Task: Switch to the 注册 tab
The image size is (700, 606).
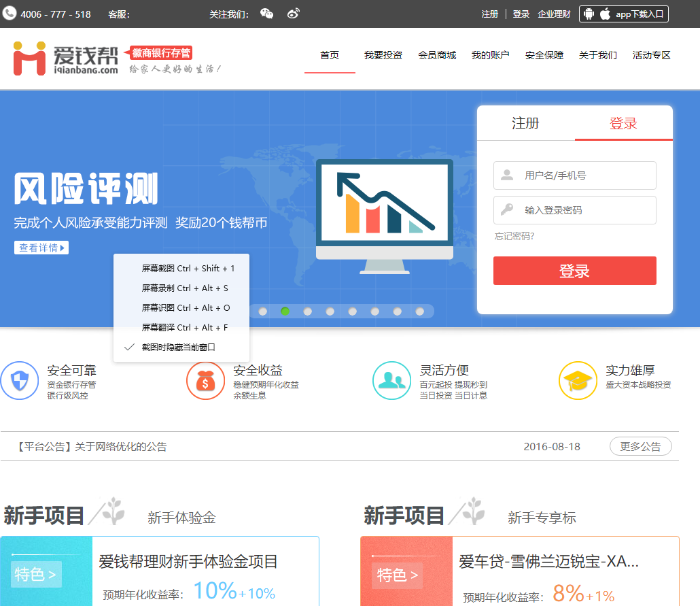Action: coord(526,124)
